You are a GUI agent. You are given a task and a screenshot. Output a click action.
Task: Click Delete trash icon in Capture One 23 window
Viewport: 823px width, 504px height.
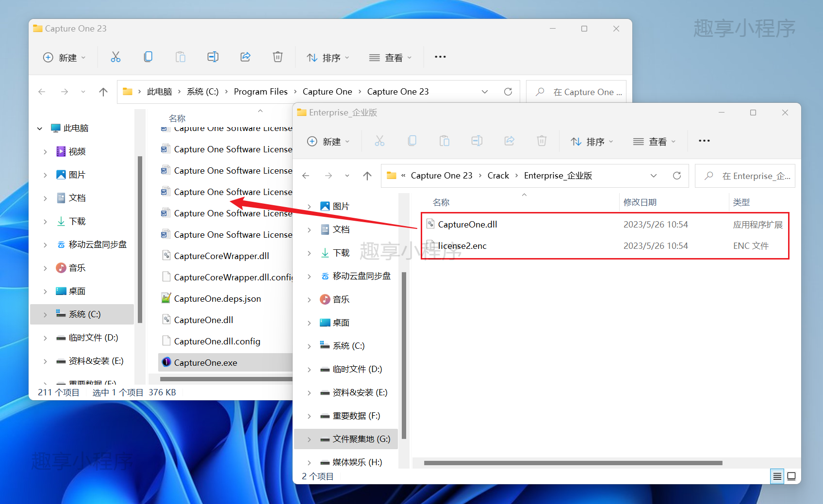pyautogui.click(x=278, y=57)
